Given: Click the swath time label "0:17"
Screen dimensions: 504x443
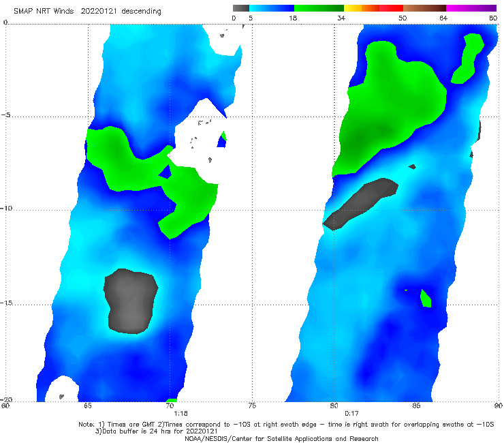Looking at the screenshot, I should [351, 414].
